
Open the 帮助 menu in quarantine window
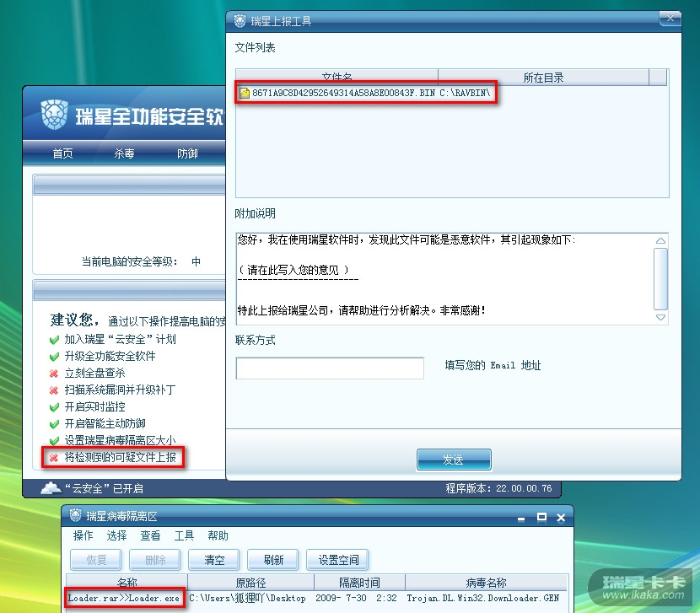tap(218, 535)
